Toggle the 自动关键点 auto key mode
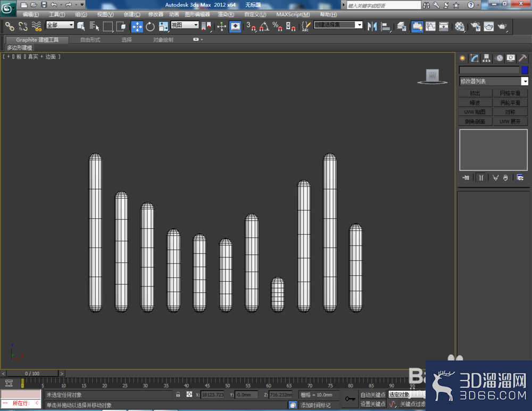This screenshot has height=411, width=532. pos(373,394)
